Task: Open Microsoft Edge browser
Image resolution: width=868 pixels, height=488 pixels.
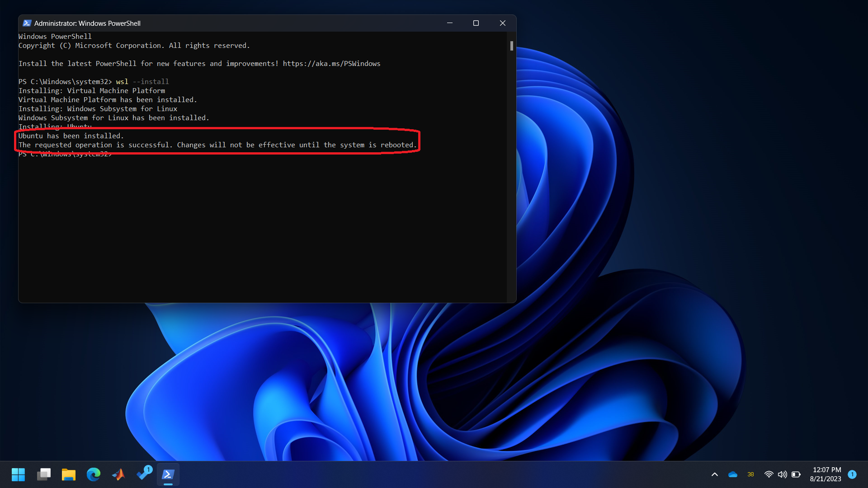Action: pos(94,474)
